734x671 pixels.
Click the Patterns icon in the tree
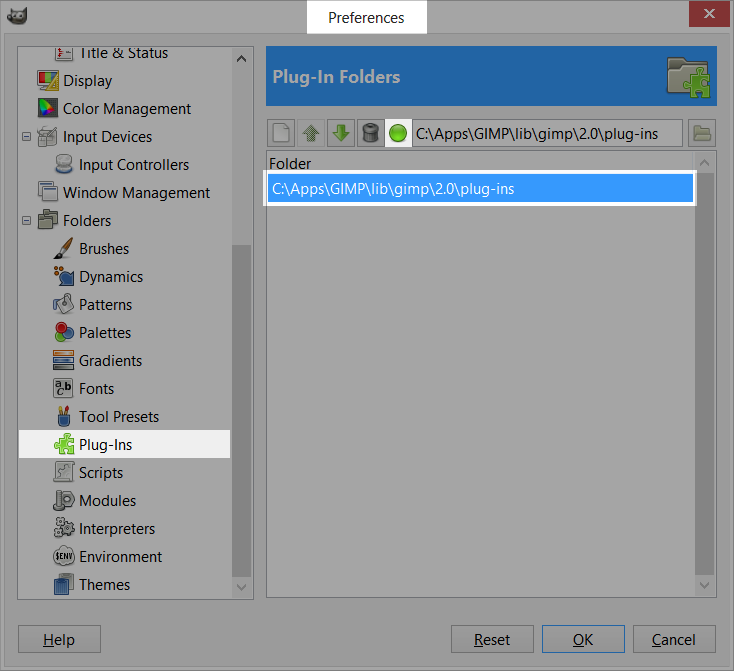tap(63, 304)
